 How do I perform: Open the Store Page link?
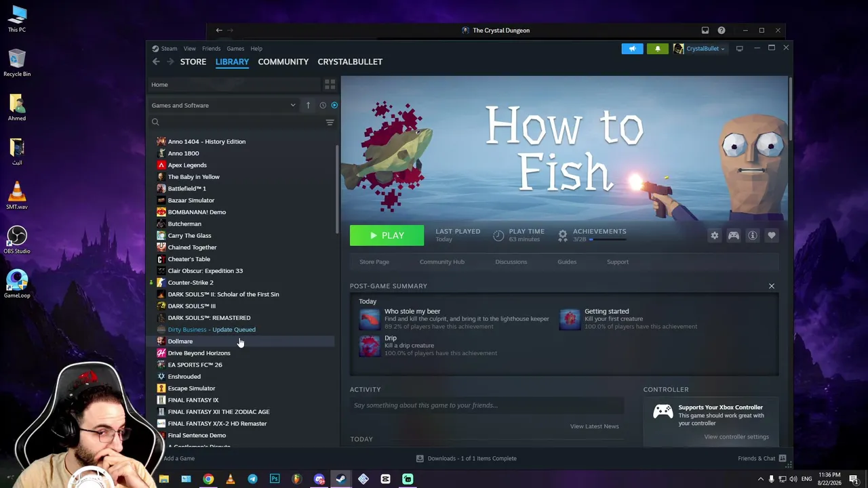(374, 262)
